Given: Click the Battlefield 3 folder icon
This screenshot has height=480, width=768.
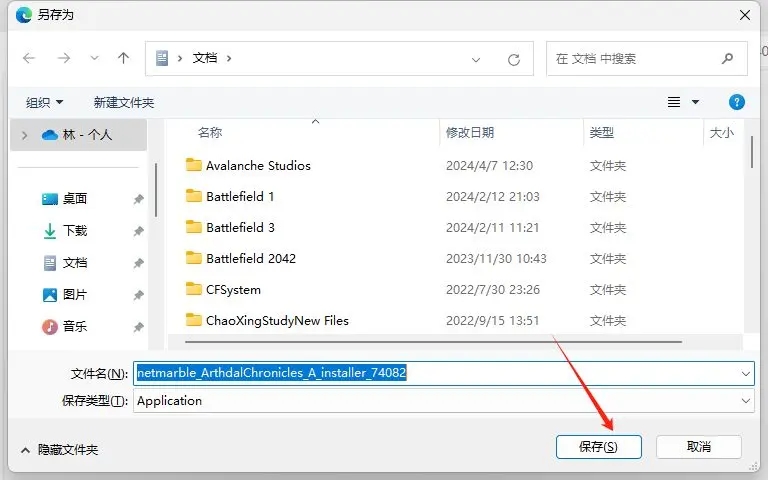Looking at the screenshot, I should pos(193,226).
